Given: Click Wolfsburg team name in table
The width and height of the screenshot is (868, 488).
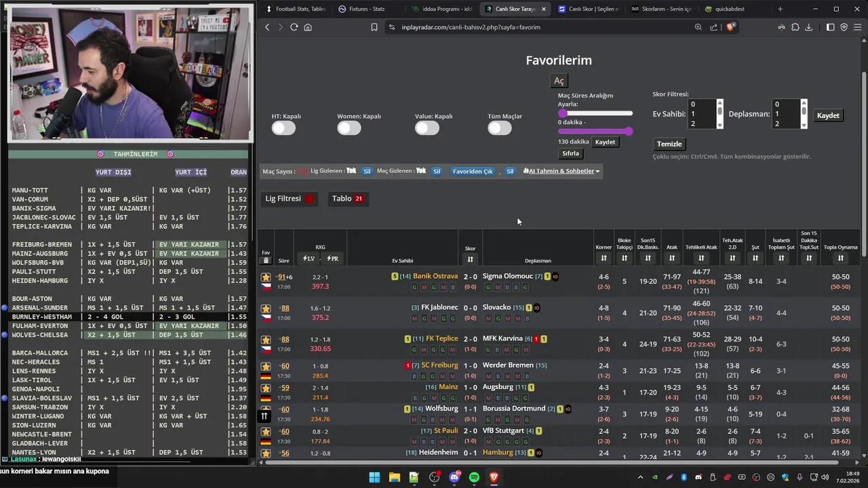Looking at the screenshot, I should click(x=441, y=409).
